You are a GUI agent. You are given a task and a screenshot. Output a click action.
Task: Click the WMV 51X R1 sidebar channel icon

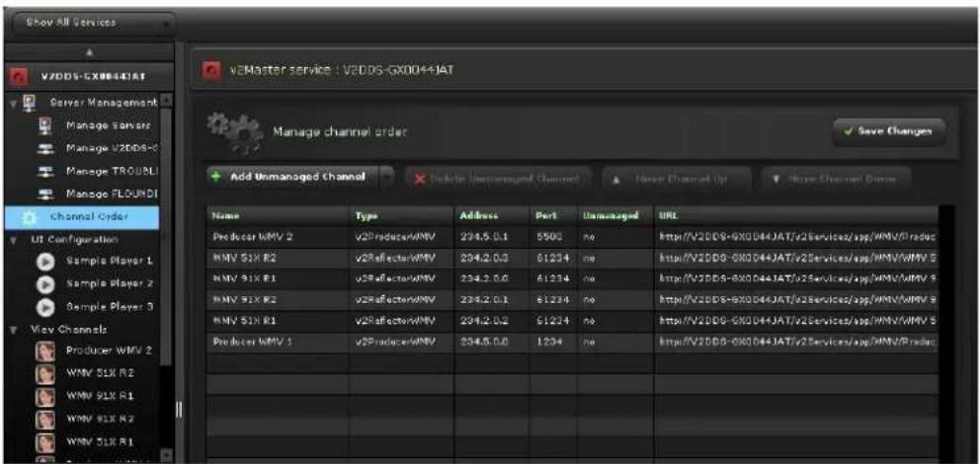[44, 441]
